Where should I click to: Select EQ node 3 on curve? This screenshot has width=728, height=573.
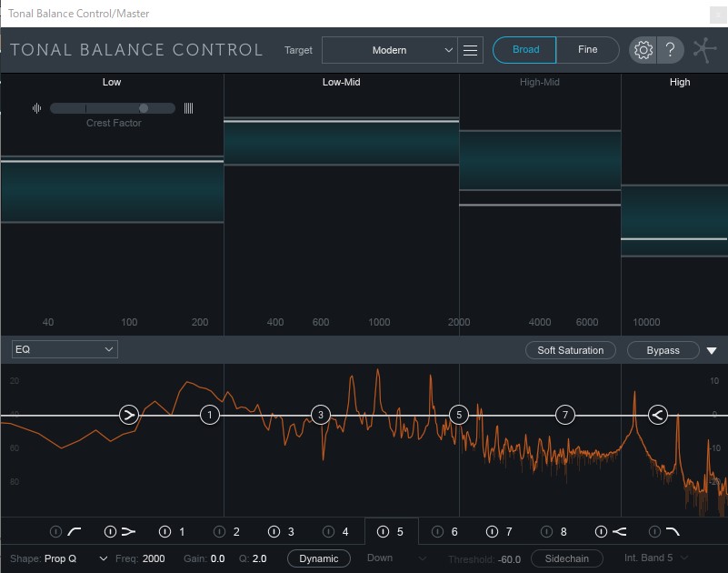[x=320, y=415]
